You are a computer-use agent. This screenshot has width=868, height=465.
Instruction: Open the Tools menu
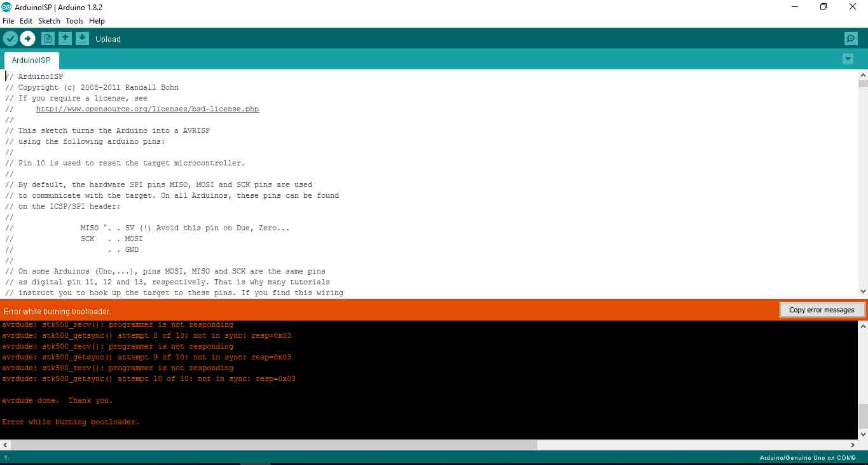click(74, 21)
